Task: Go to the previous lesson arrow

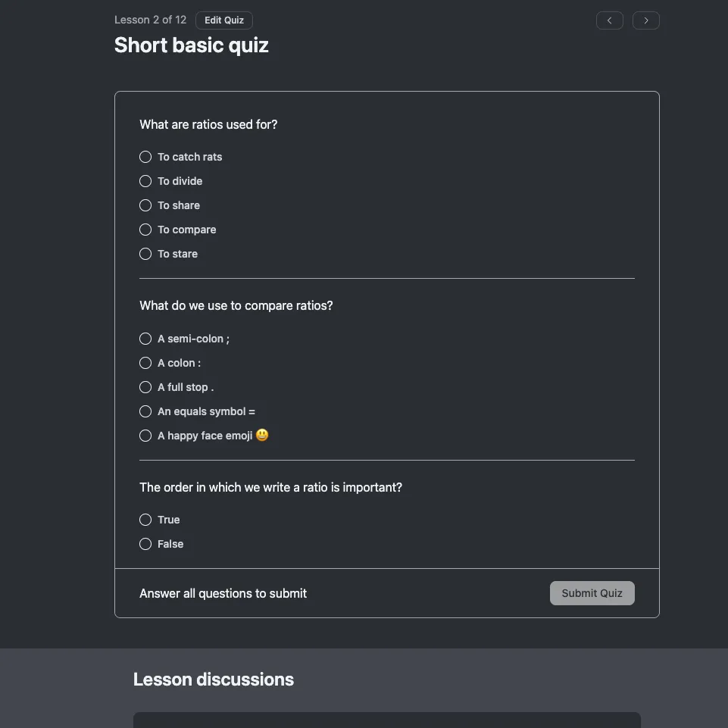Action: pyautogui.click(x=609, y=20)
